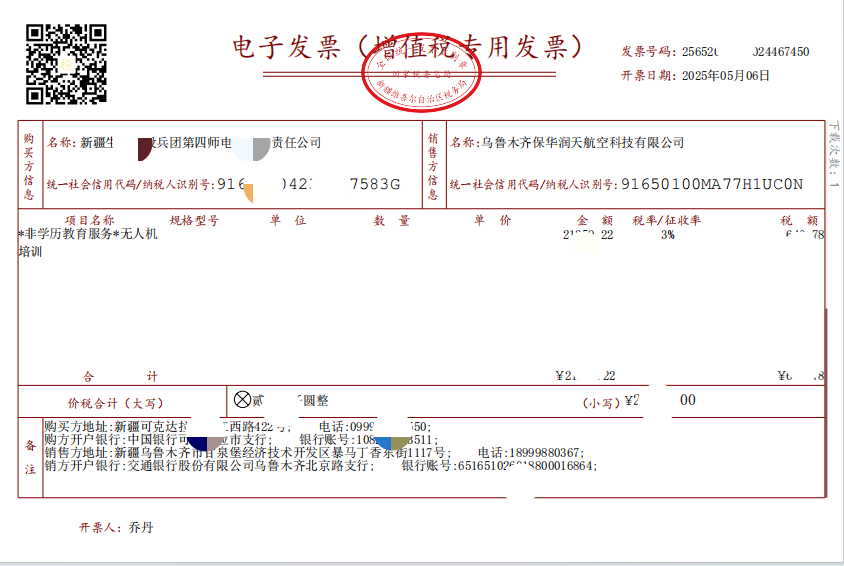Select seller name 乌鲁木齐保华润天航空科技有限公司

[582, 143]
